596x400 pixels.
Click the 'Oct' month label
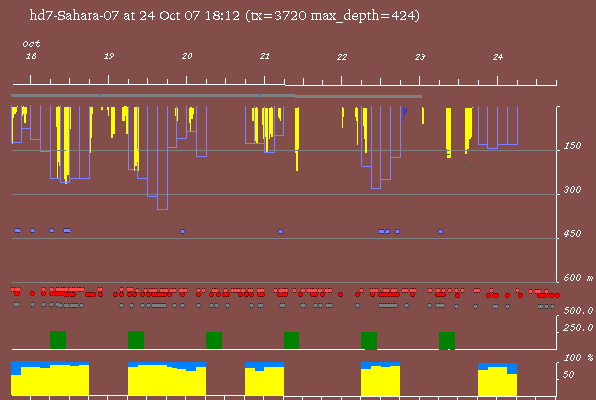click(31, 44)
